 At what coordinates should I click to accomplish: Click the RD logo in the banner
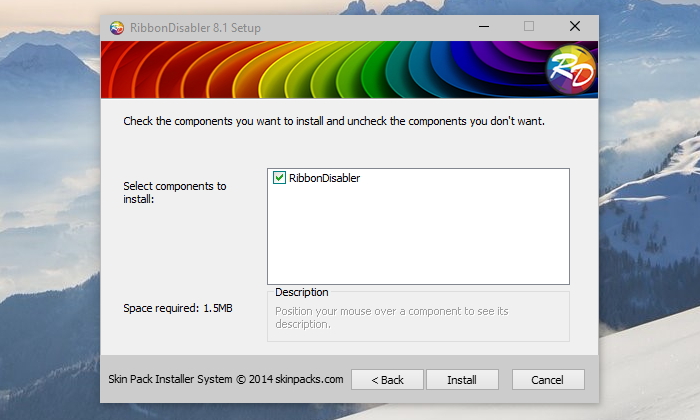pyautogui.click(x=571, y=69)
